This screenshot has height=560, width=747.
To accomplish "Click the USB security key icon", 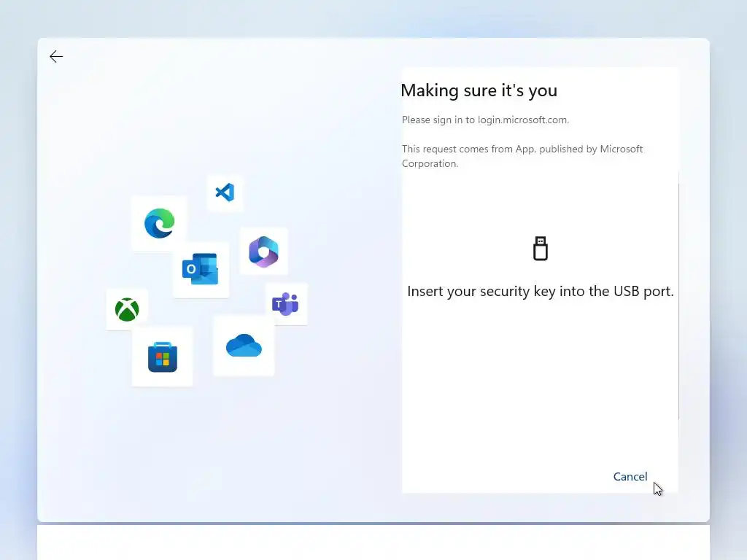I will [x=541, y=249].
